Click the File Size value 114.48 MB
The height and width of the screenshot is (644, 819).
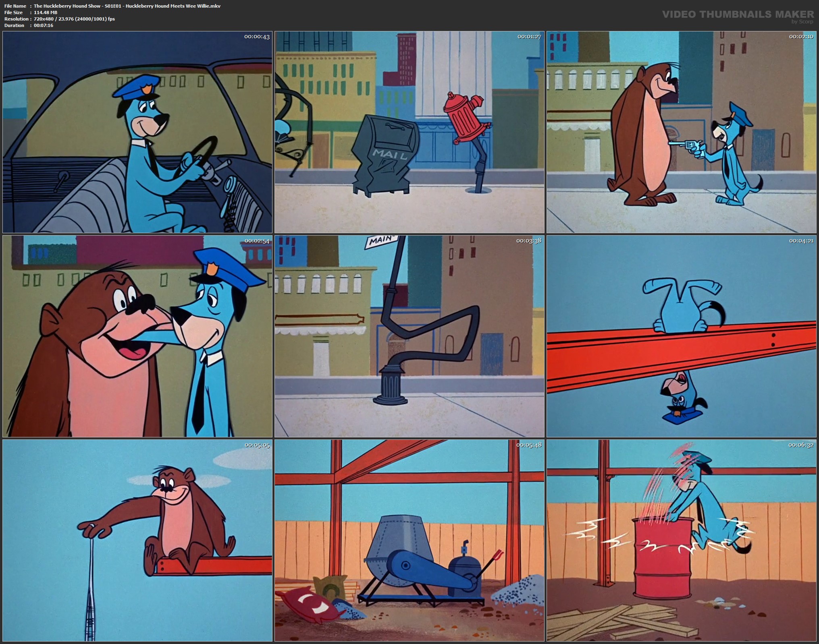point(46,12)
